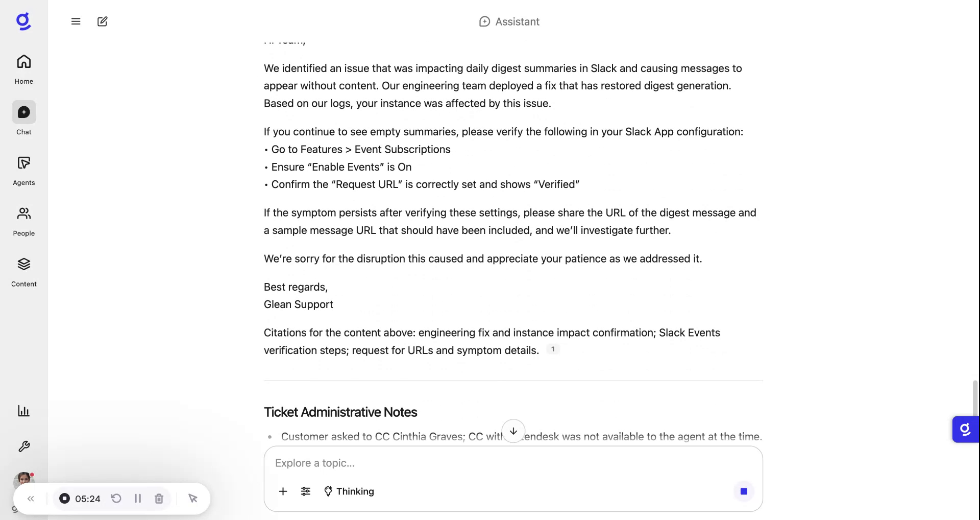Stop the response generation
Viewport: 980px width, 520px height.
744,491
